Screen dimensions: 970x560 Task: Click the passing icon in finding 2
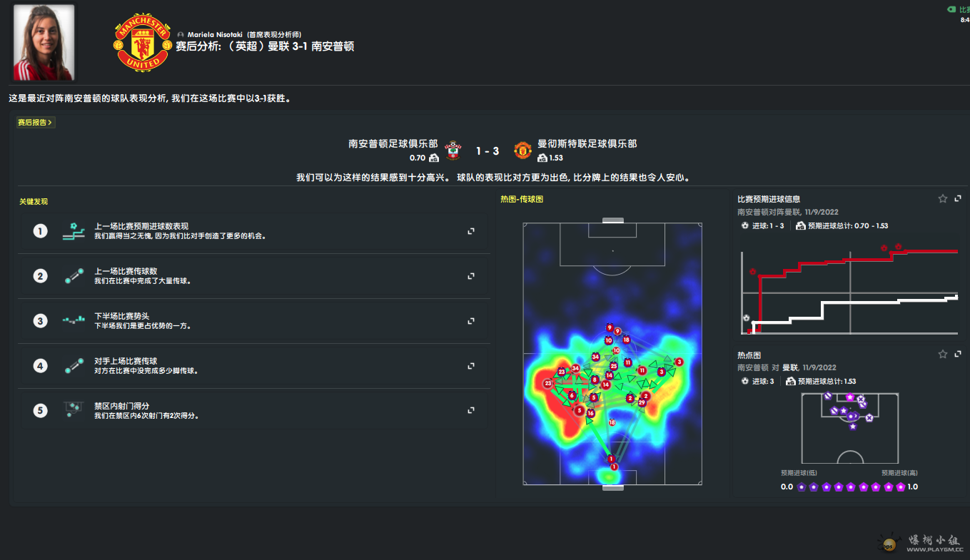click(x=74, y=276)
